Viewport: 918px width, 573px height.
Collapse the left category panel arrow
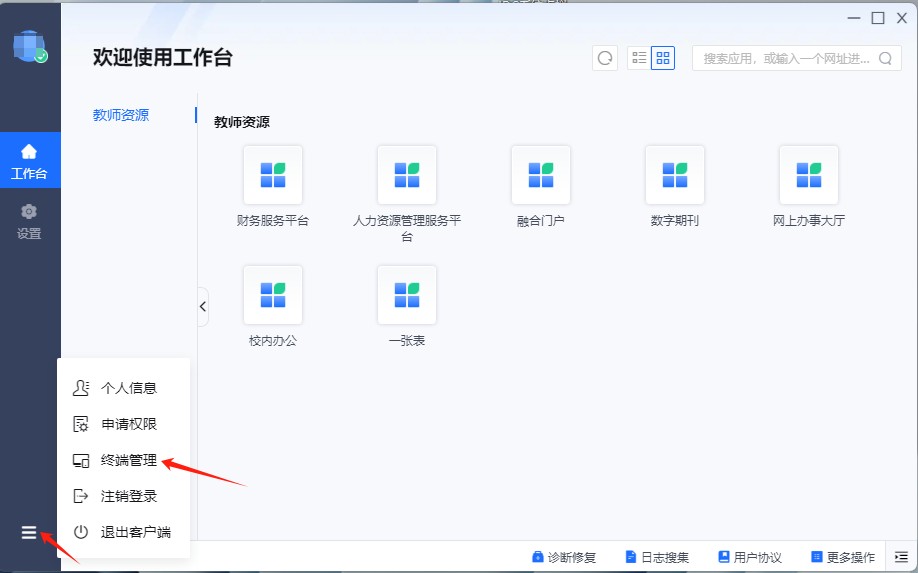tap(203, 307)
